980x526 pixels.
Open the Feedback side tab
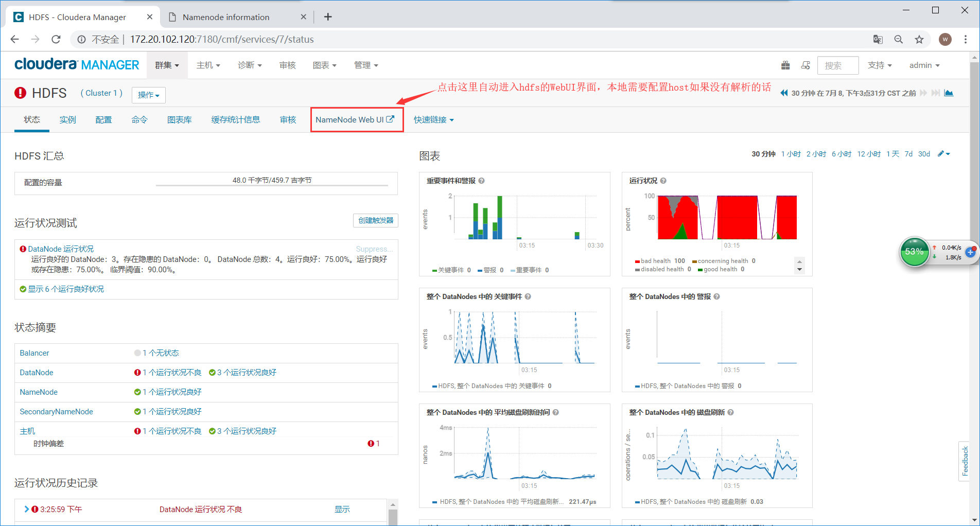pos(965,461)
